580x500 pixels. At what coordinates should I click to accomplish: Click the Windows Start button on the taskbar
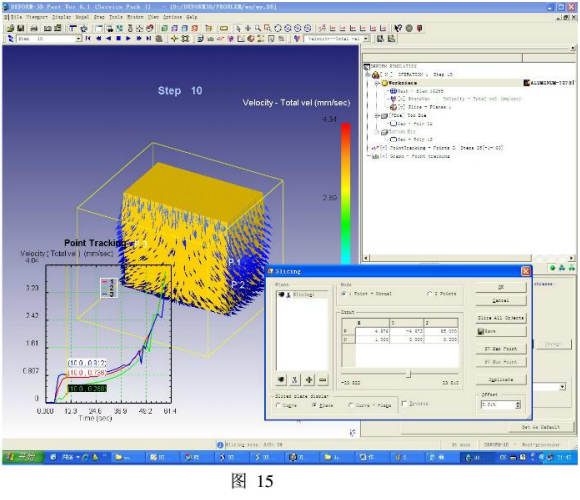(x=22, y=457)
